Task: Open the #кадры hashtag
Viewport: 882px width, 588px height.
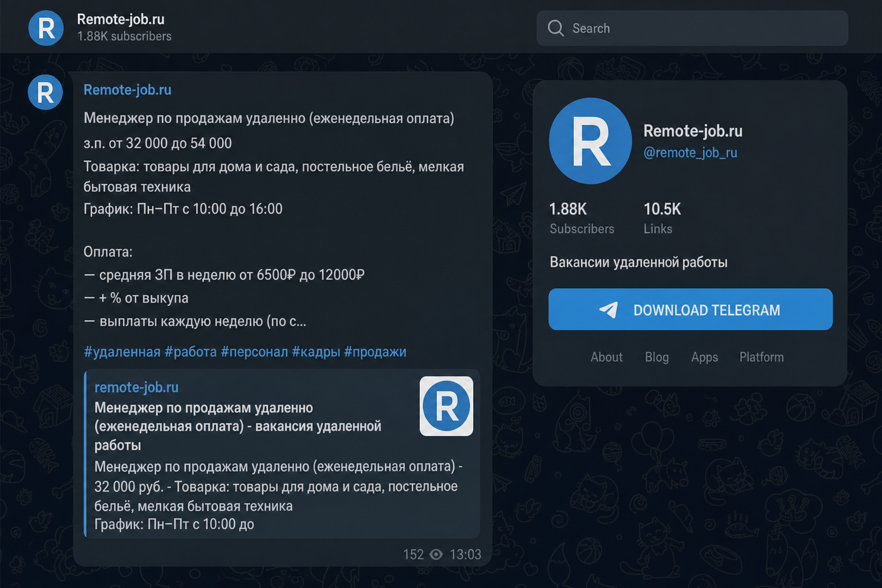Action: point(316,351)
